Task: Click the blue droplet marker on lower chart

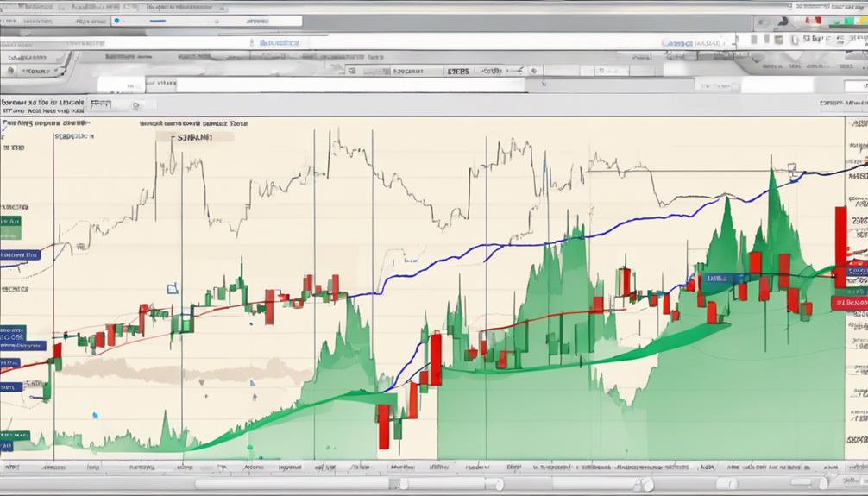Action: tap(95, 415)
